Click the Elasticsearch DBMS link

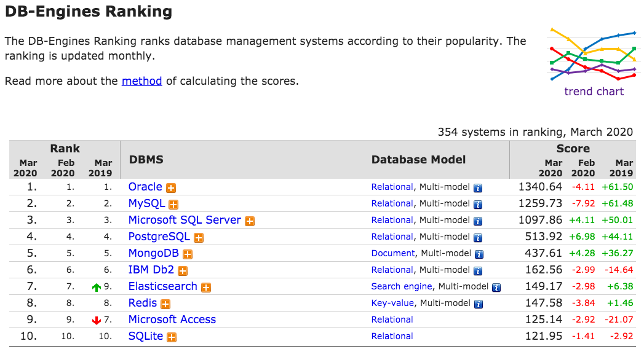point(163,286)
